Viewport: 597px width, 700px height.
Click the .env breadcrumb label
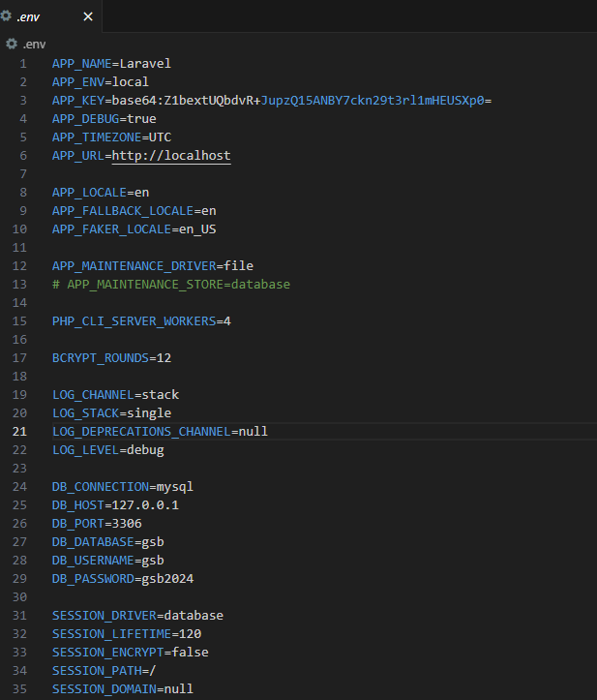click(x=34, y=44)
